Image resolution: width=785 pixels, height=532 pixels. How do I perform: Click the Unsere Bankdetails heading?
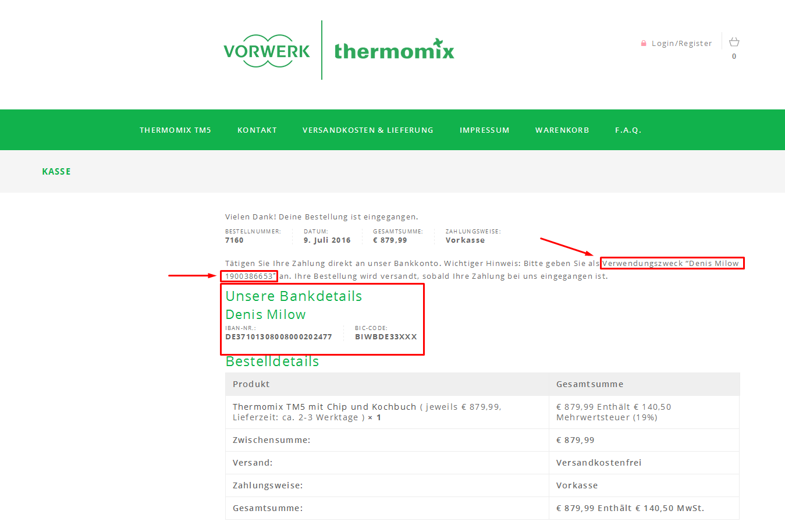(x=294, y=296)
